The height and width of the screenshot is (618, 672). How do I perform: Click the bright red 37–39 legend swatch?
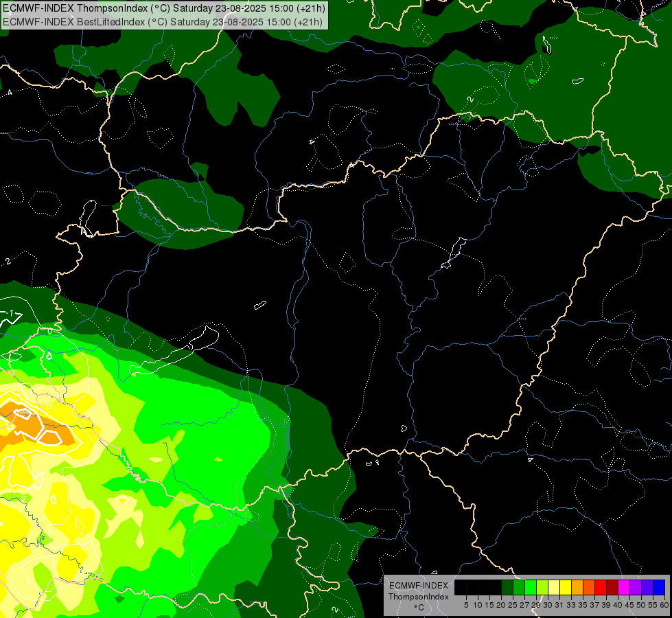[x=601, y=587]
